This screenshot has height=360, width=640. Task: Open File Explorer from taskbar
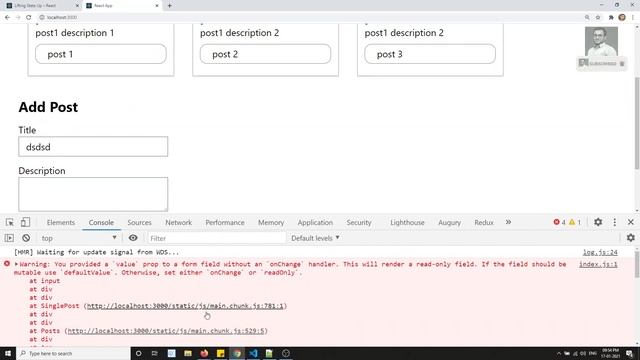click(188, 353)
